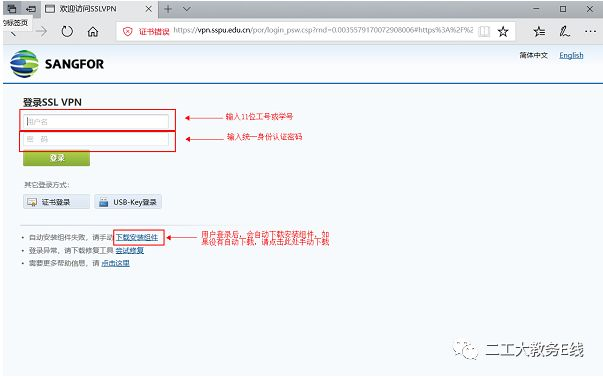Click the green 登录 button
The height and width of the screenshot is (377, 603).
(57, 158)
